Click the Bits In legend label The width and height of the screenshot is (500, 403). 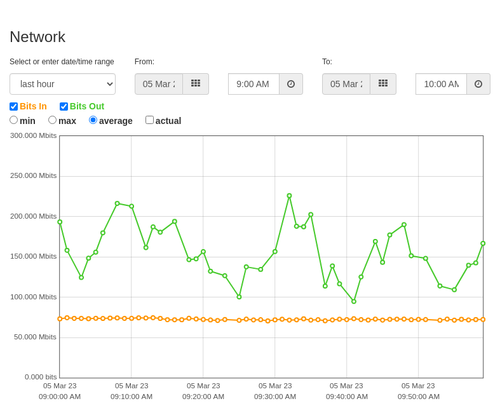coord(33,106)
